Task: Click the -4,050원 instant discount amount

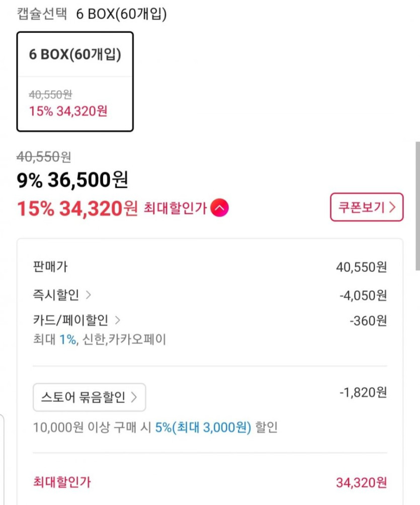Action: [362, 295]
